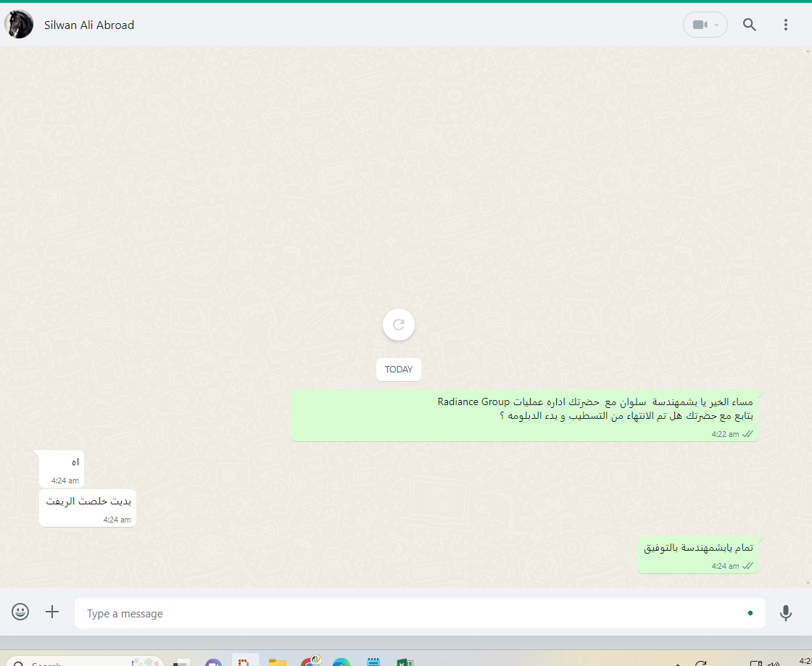Record a voice message with microphone icon
Screen dimensions: 812x666
pyautogui.click(x=786, y=612)
